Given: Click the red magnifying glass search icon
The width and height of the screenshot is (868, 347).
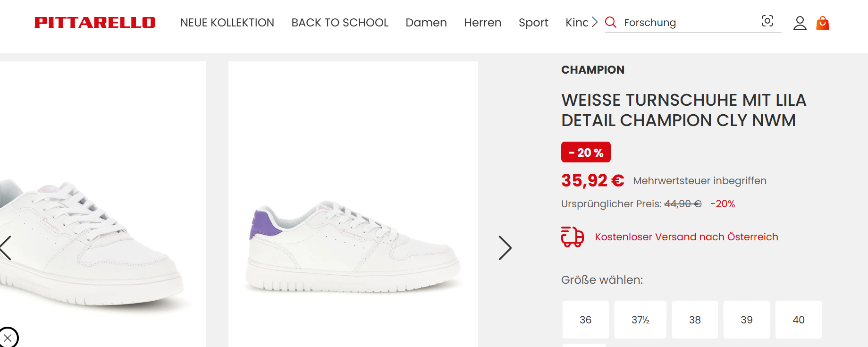Looking at the screenshot, I should pyautogui.click(x=611, y=22).
